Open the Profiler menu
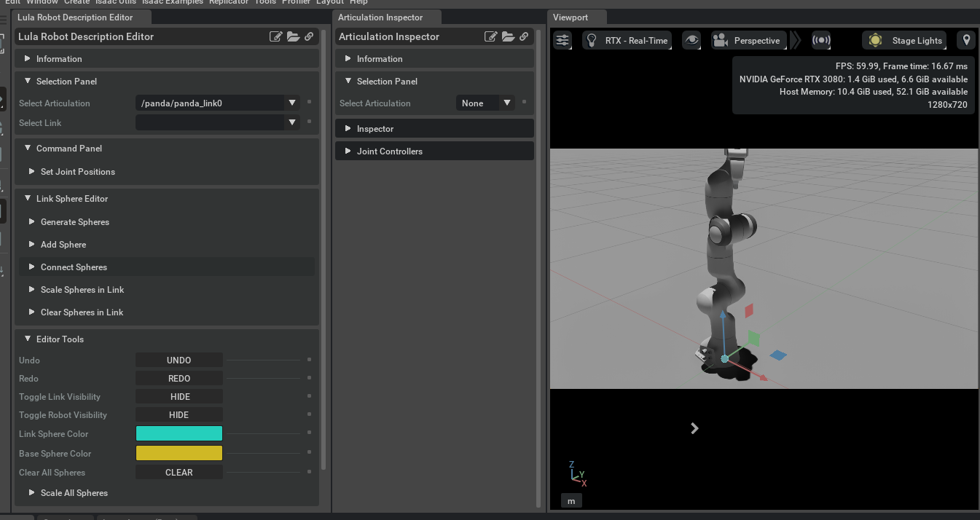980x520 pixels. [x=296, y=2]
